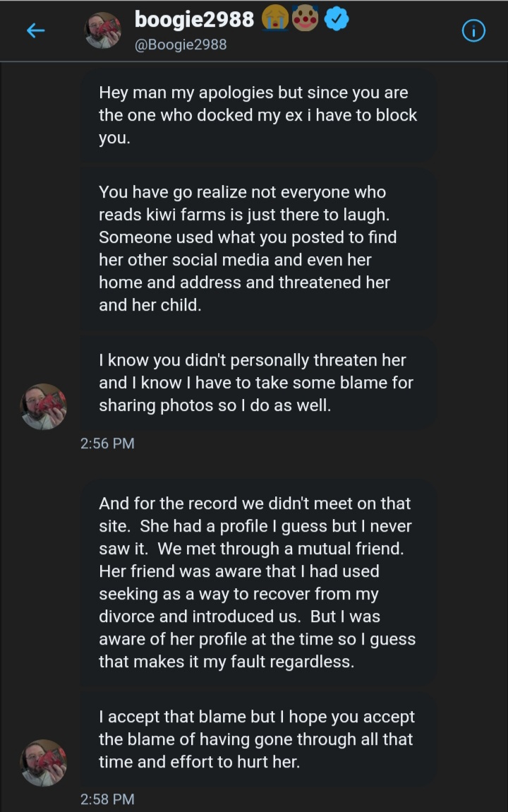Tap the words 'block you' in the first message
This screenshot has width=508, height=812.
pyautogui.click(x=258, y=126)
